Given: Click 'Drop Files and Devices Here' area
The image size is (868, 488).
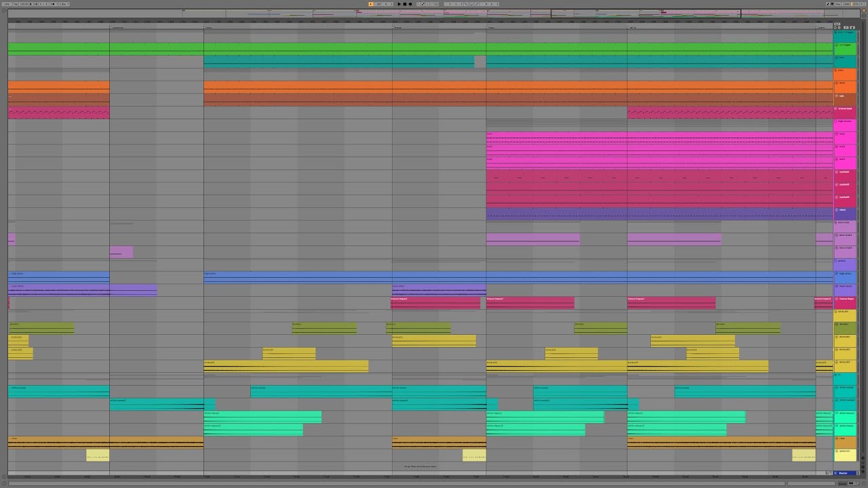Looking at the screenshot, I should (x=420, y=466).
